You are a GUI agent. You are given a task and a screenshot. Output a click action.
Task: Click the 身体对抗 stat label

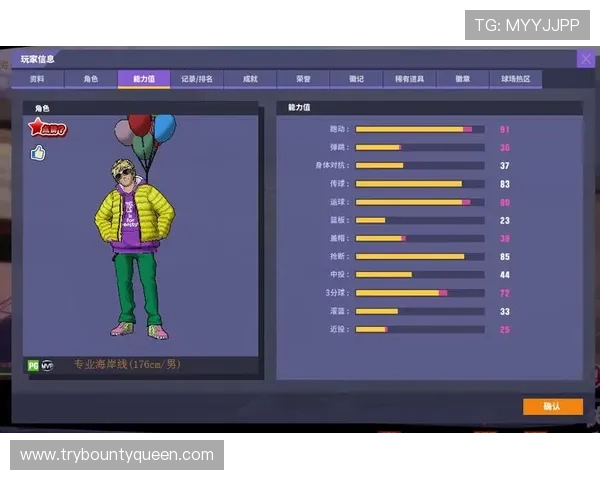[332, 165]
